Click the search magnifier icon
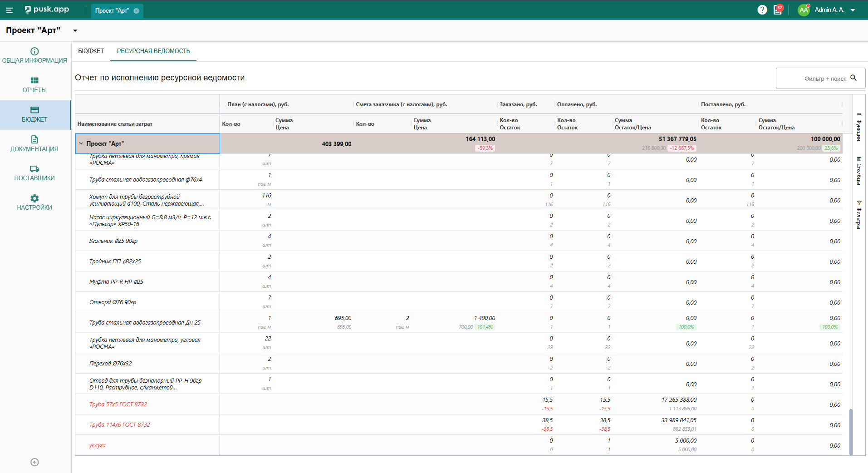 (x=853, y=78)
